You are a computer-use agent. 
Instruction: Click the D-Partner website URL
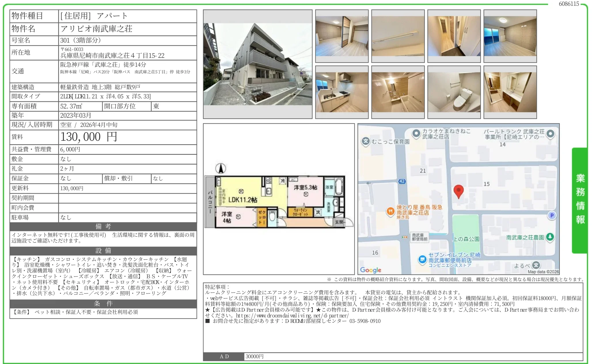(x=292, y=315)
